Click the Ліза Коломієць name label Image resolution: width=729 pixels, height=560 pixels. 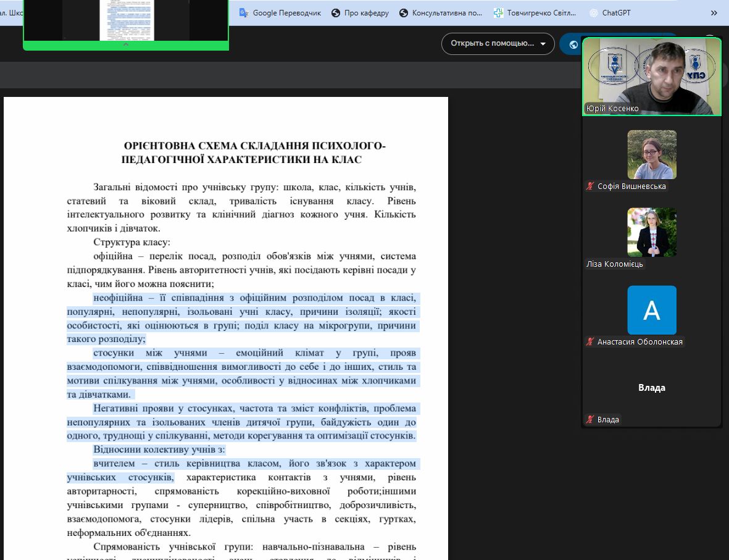614,264
